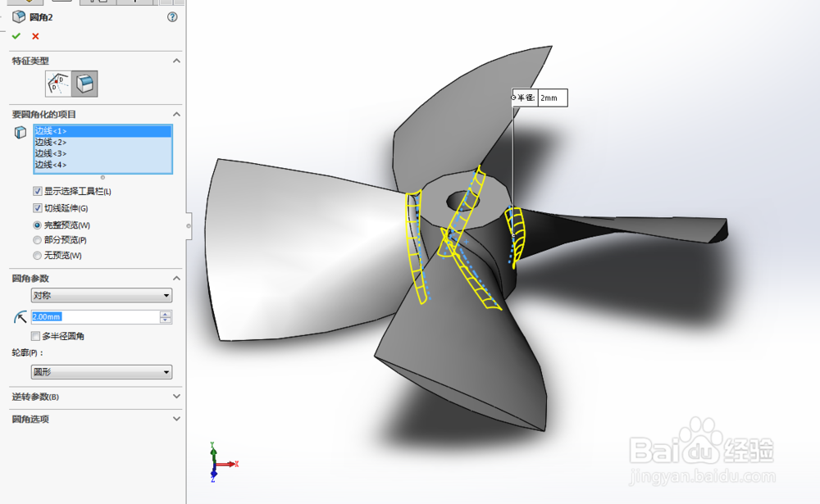The image size is (820, 504).
Task: Collapse the 圆角参数 section
Action: (177, 278)
